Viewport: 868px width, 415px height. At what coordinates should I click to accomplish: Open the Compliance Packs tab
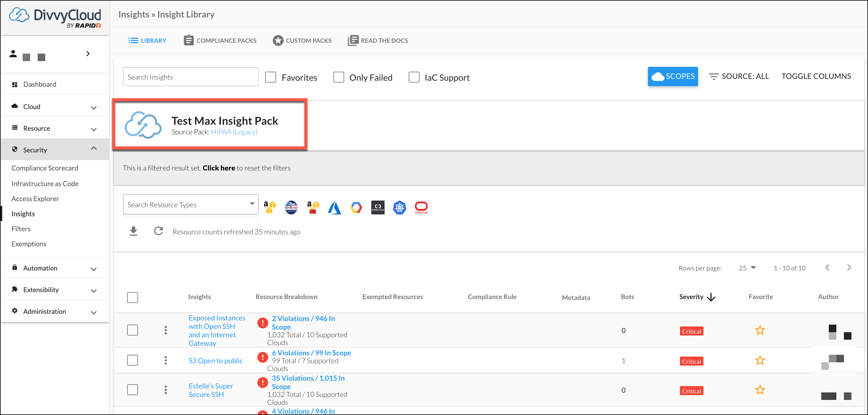click(x=220, y=40)
